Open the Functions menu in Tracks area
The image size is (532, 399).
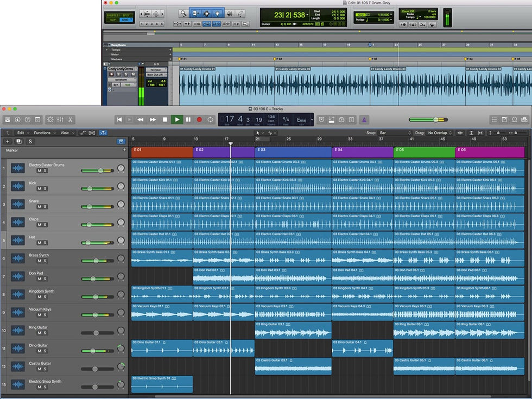44,132
